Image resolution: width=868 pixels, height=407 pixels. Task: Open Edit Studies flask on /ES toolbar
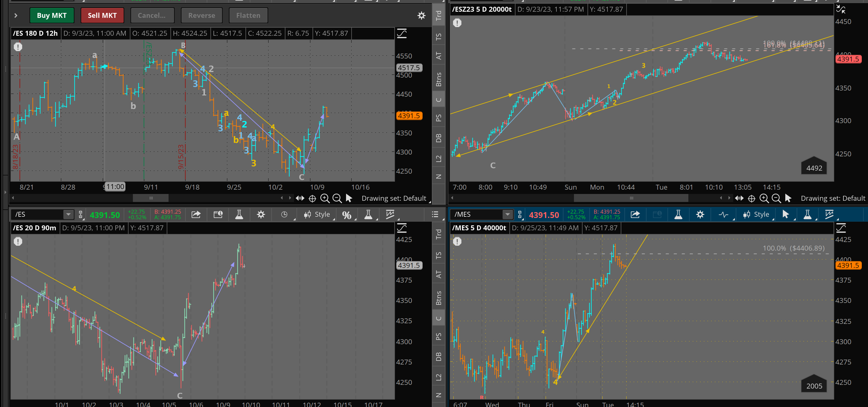[x=239, y=215]
